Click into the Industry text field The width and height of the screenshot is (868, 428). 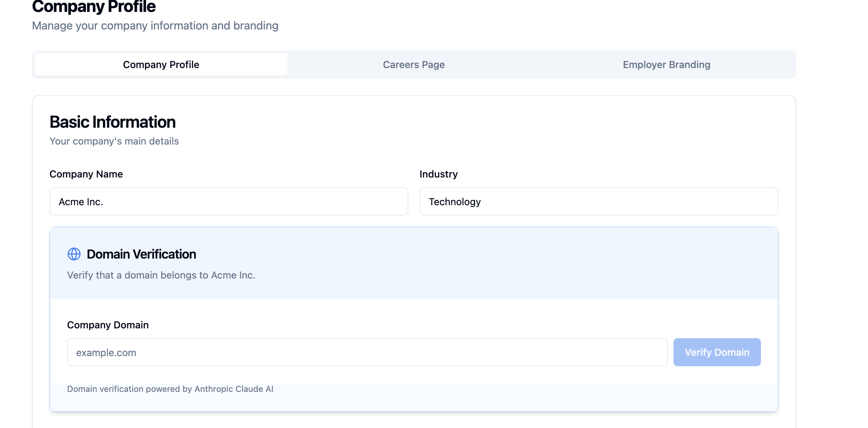point(598,201)
